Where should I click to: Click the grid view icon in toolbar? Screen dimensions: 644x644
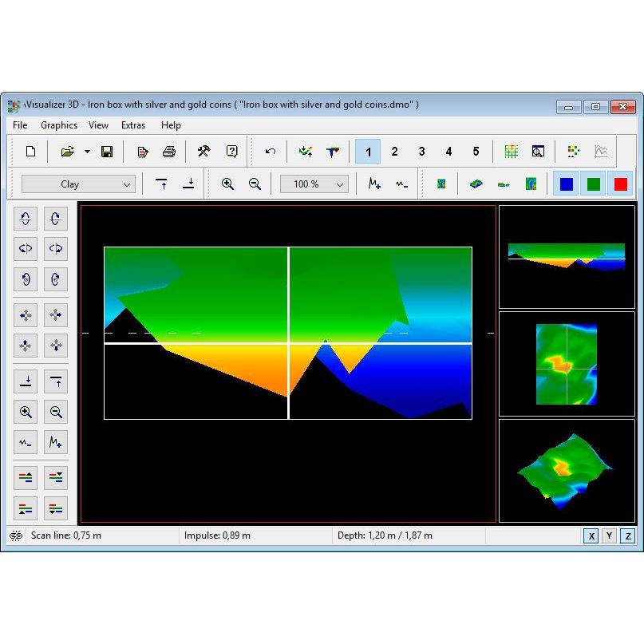pyautogui.click(x=511, y=152)
